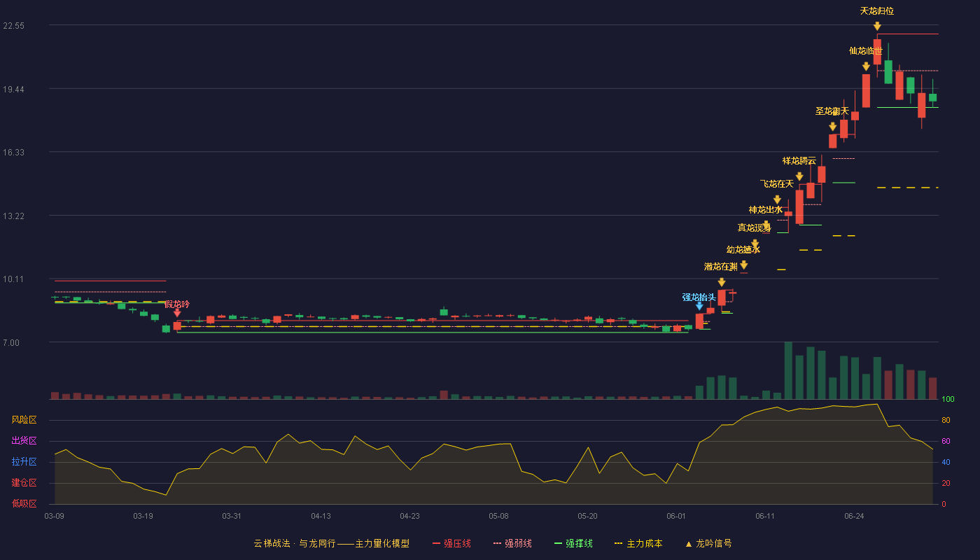This screenshot has height=560, width=980.
Task: Click the blue 40 indicator scale value
Action: point(946,463)
